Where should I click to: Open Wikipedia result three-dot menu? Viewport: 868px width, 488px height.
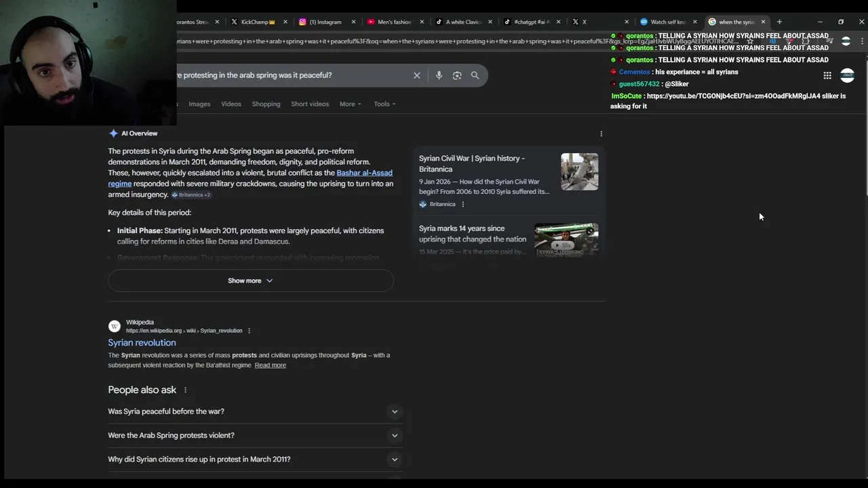(249, 331)
